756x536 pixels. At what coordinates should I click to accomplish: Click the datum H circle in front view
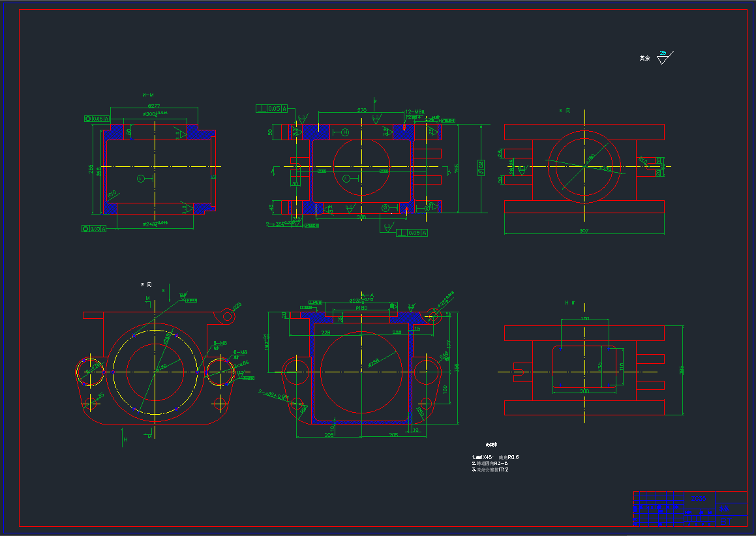pos(345,132)
